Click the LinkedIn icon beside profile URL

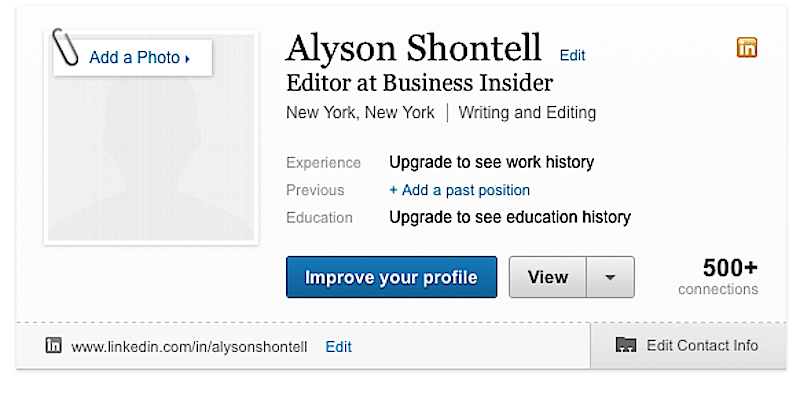(54, 345)
